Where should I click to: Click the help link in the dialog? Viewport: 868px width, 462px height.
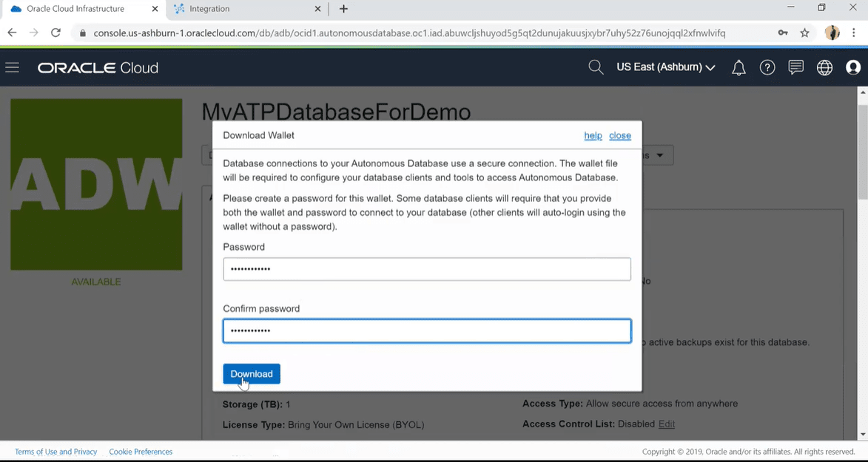[593, 135]
